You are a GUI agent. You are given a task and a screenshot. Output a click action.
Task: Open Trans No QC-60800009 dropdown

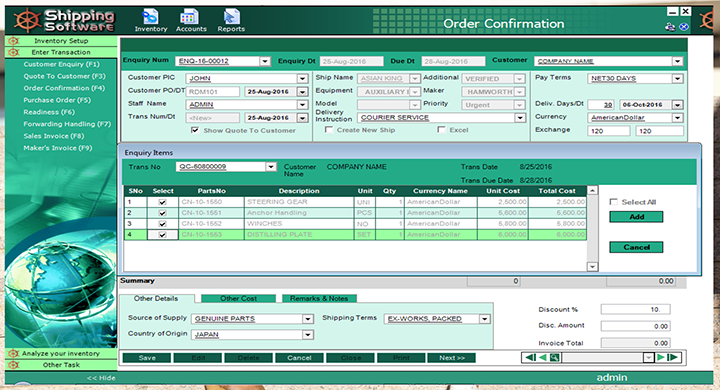tap(271, 167)
